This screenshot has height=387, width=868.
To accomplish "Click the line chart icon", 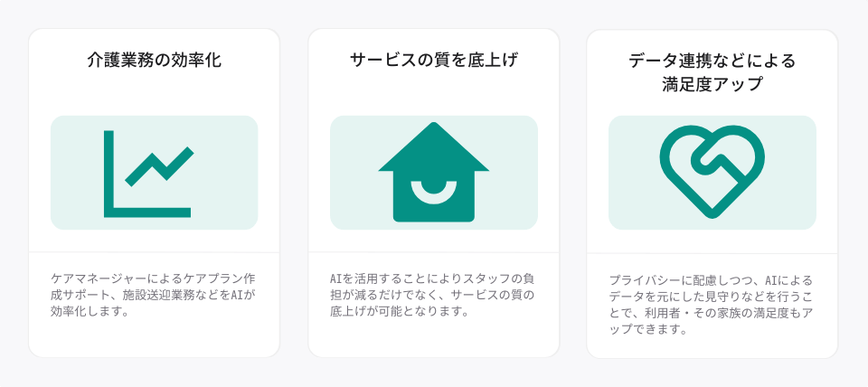I will pyautogui.click(x=147, y=174).
